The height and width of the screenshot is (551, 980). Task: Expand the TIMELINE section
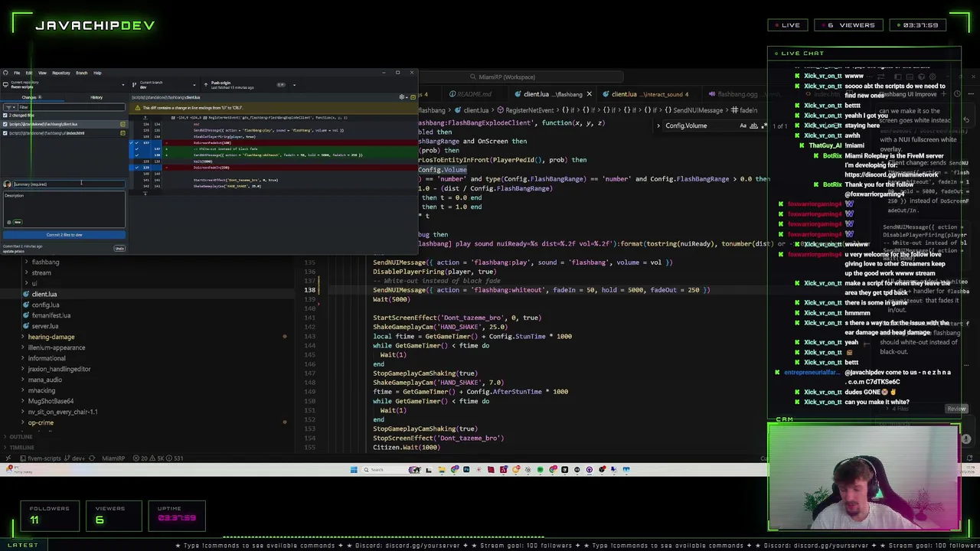pyautogui.click(x=21, y=448)
